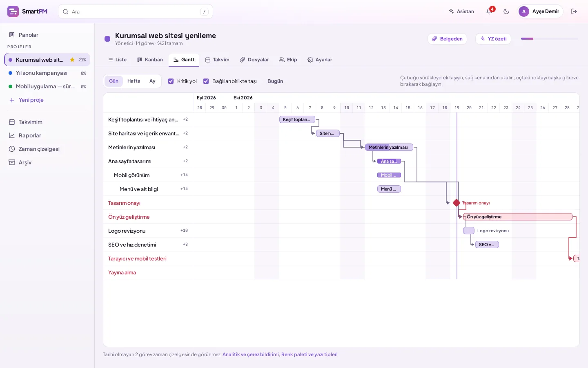Click the YZ özeti button
This screenshot has height=368, width=588.
pos(493,39)
